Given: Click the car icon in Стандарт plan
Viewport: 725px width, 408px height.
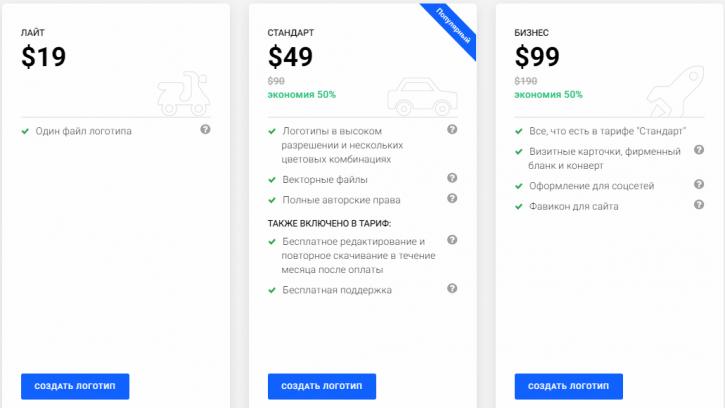Looking at the screenshot, I should pos(422,96).
